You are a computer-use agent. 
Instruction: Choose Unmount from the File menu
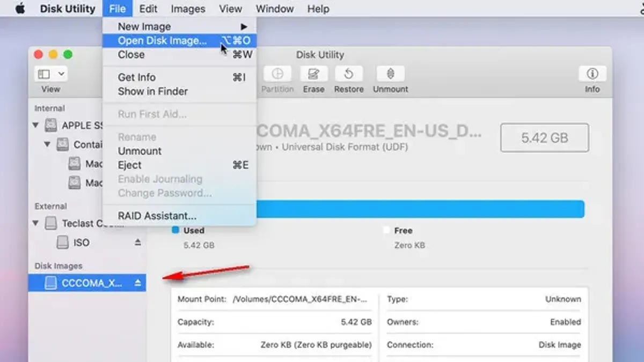(x=179, y=151)
